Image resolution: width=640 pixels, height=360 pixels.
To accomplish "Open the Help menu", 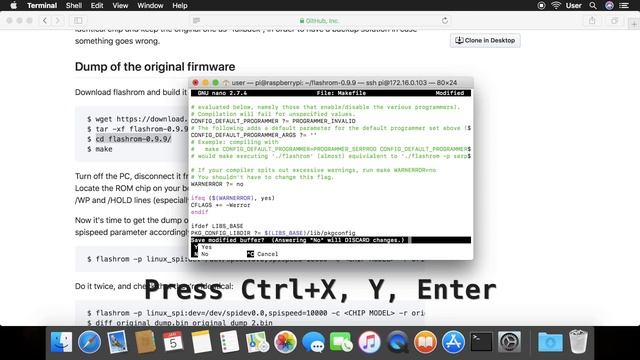I will (x=180, y=6).
